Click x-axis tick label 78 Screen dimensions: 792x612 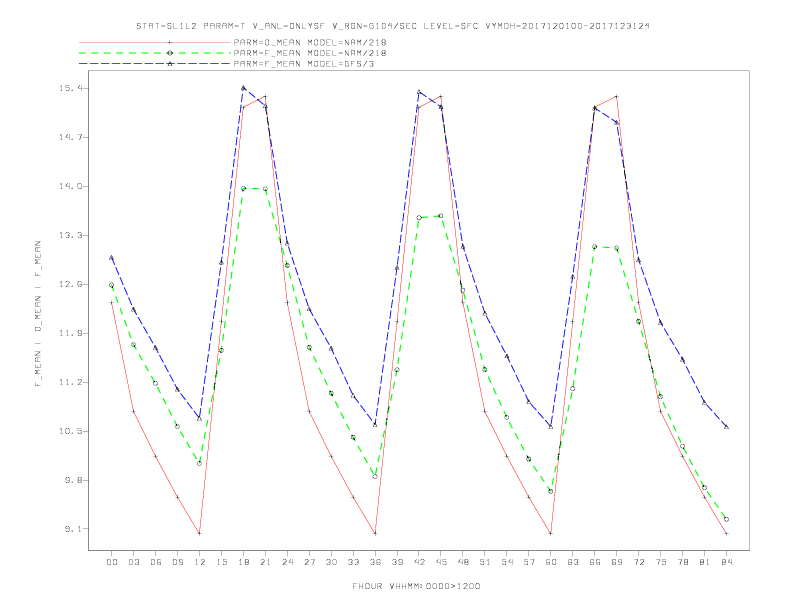tap(682, 562)
